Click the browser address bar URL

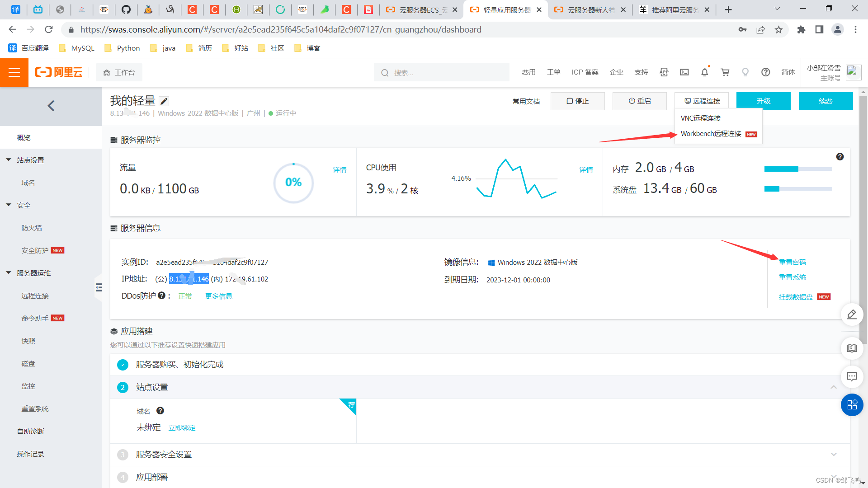(x=281, y=30)
